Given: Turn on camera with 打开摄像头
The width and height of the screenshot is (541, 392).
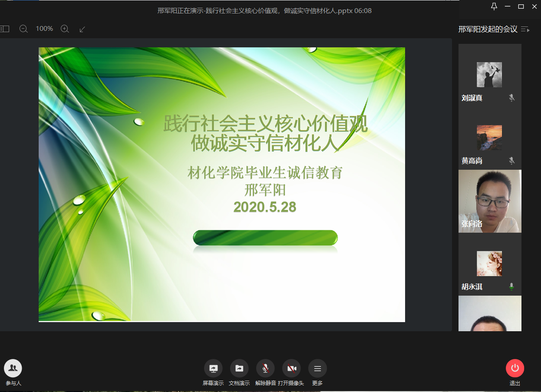Looking at the screenshot, I should (291, 369).
